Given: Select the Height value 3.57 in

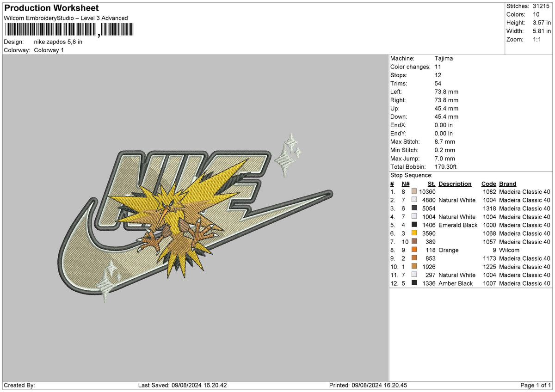Looking at the screenshot, I should (542, 23).
